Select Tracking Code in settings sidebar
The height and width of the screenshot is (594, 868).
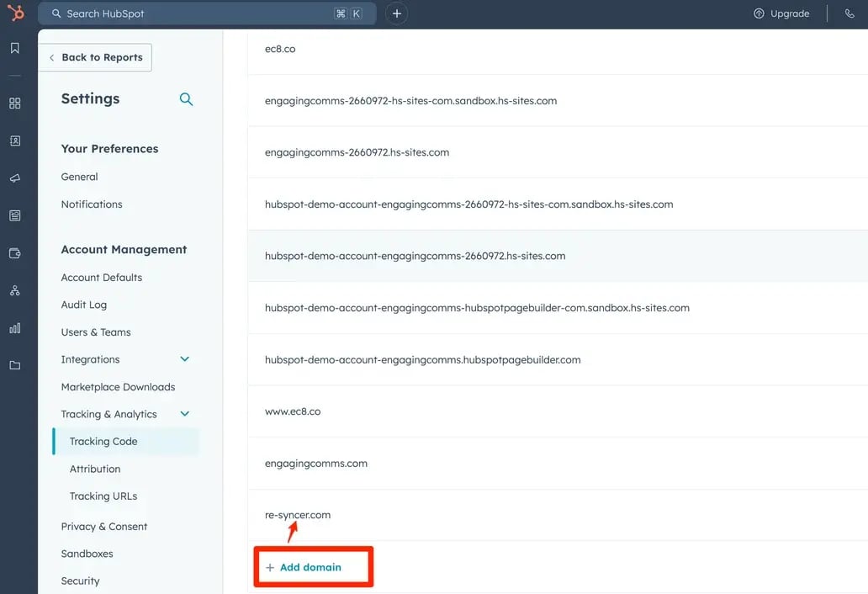click(x=103, y=442)
